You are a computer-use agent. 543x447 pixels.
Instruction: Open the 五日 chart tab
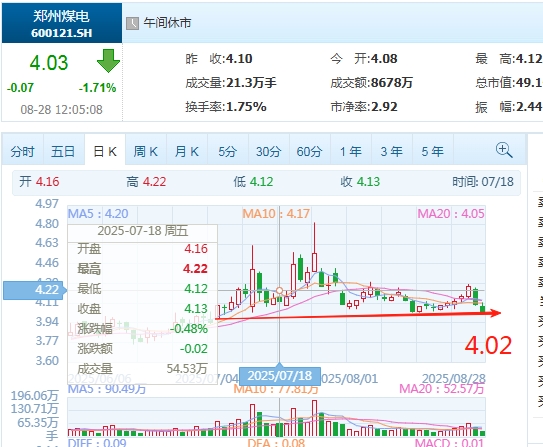point(63,152)
